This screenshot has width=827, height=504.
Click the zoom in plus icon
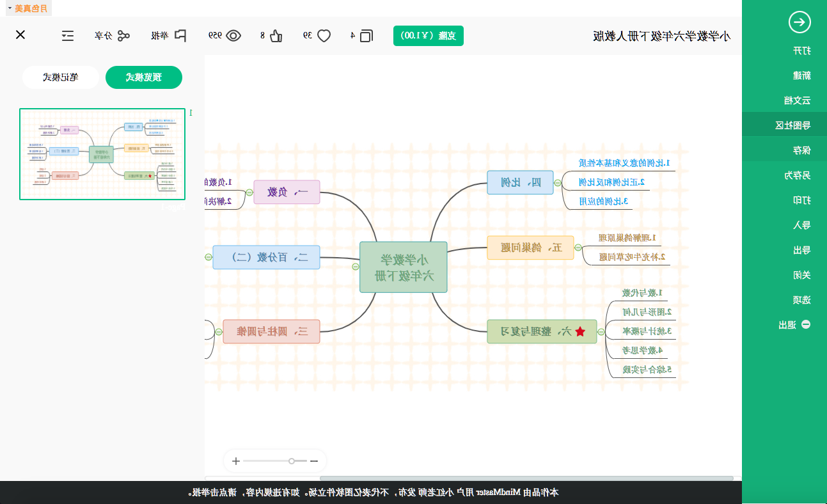(x=236, y=461)
